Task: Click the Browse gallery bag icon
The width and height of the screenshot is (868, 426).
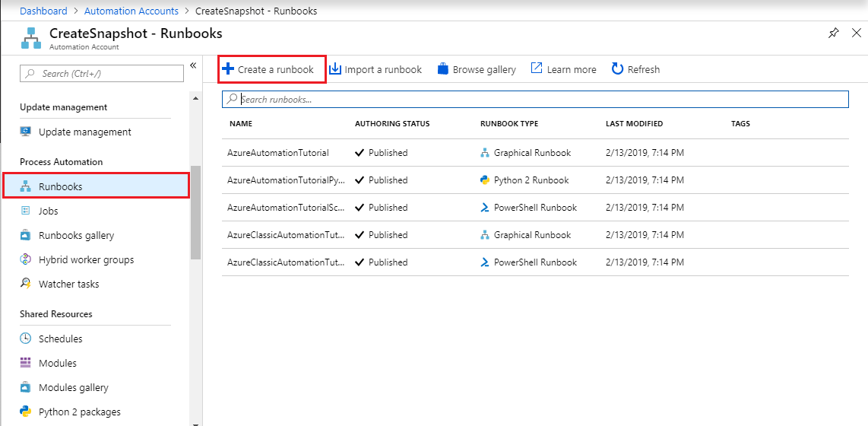Action: (442, 69)
